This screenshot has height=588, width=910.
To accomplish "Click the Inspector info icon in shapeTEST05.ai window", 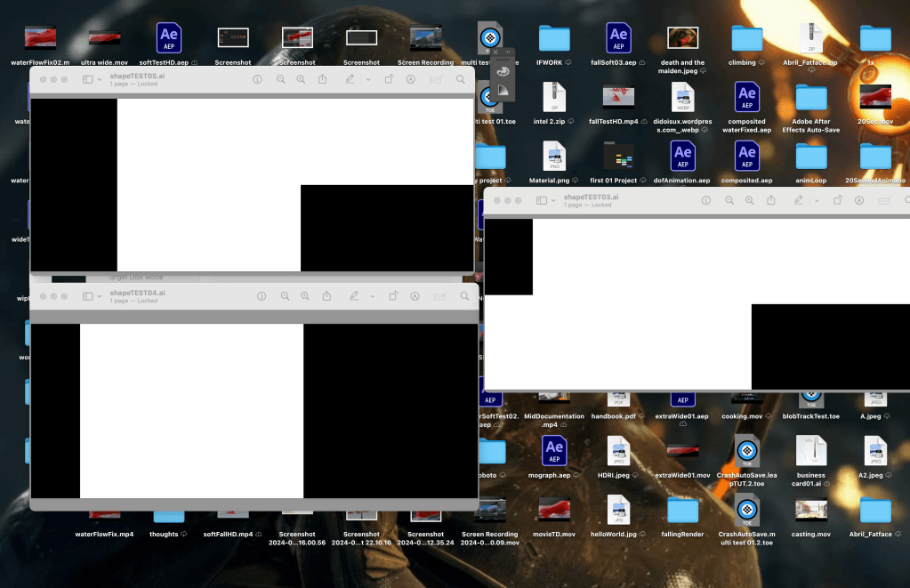I will (258, 79).
